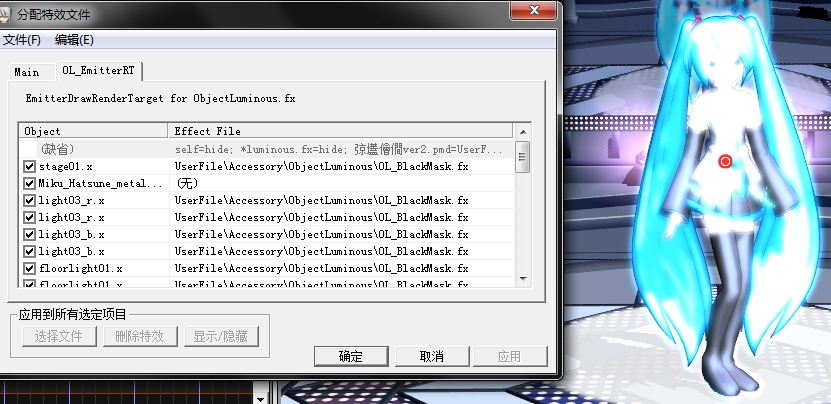831x404 pixels.
Task: Select the stage01.x object name
Action: click(x=66, y=166)
